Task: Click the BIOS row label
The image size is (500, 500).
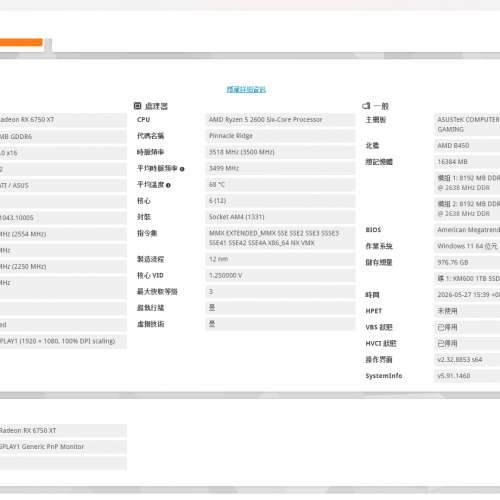Action: 373,230
